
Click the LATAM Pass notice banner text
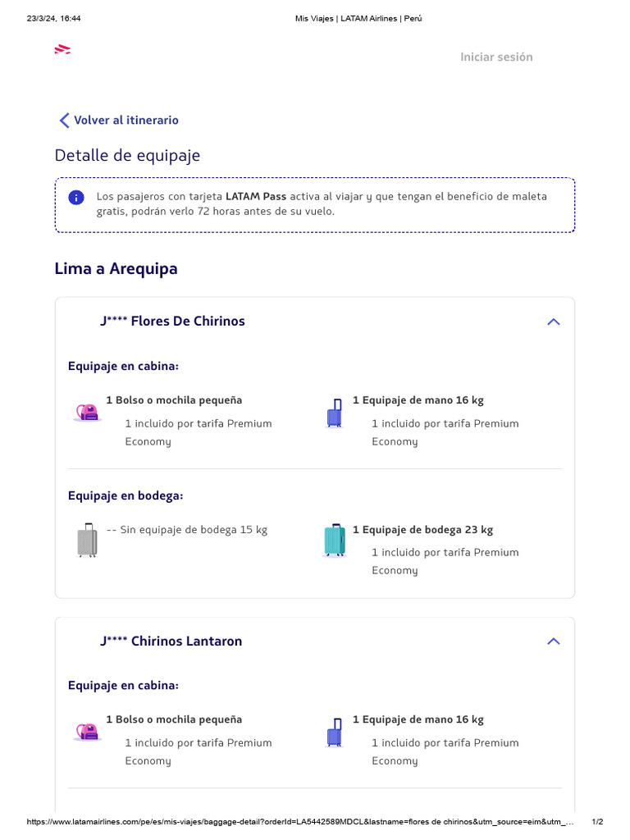322,204
